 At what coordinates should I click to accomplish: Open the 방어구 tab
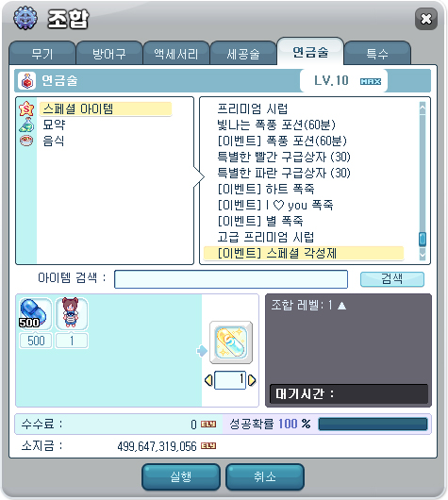click(109, 53)
